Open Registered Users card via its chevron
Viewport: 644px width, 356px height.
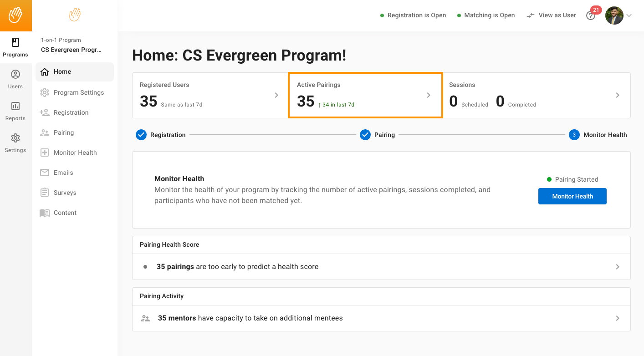click(x=276, y=95)
